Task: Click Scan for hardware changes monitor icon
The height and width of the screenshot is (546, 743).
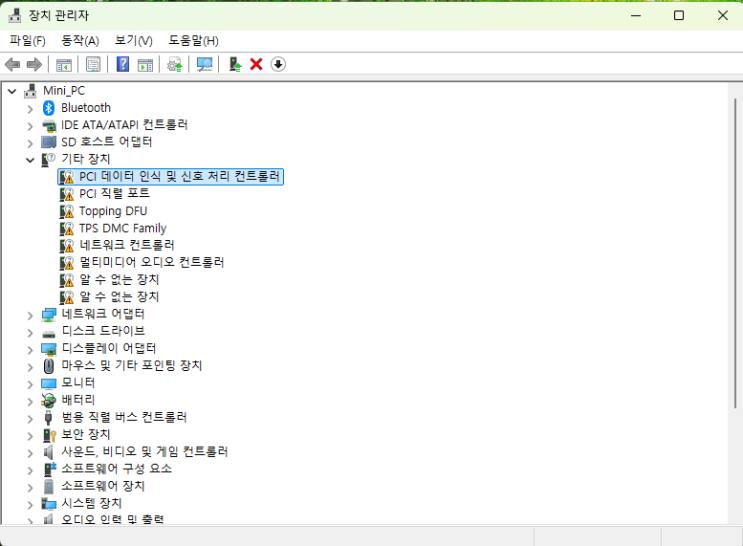Action: coord(205,64)
